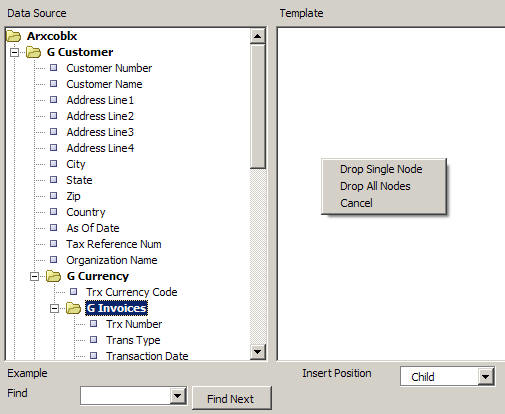Click the Zip field node icon
The width and height of the screenshot is (505, 414).
(x=54, y=196)
